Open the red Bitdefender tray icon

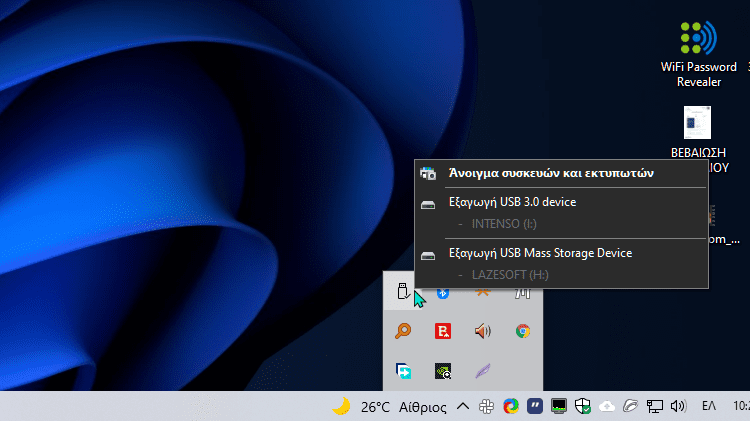442,332
